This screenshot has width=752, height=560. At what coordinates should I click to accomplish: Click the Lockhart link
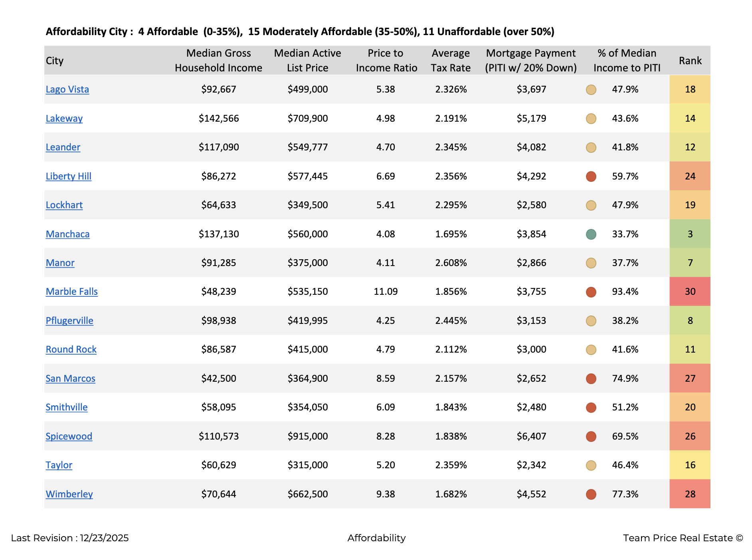point(64,205)
